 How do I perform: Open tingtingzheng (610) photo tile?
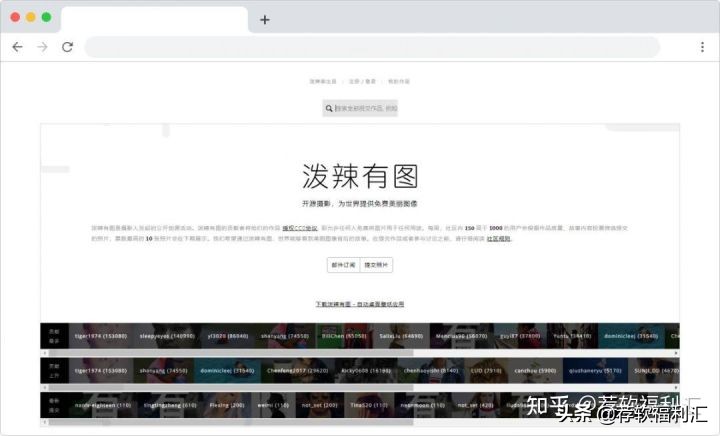pos(170,405)
